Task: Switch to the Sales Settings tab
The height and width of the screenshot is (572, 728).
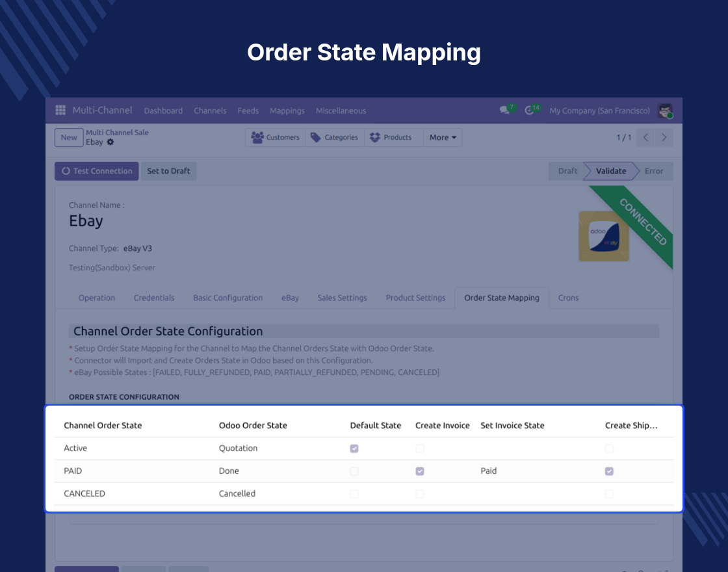Action: 342,298
